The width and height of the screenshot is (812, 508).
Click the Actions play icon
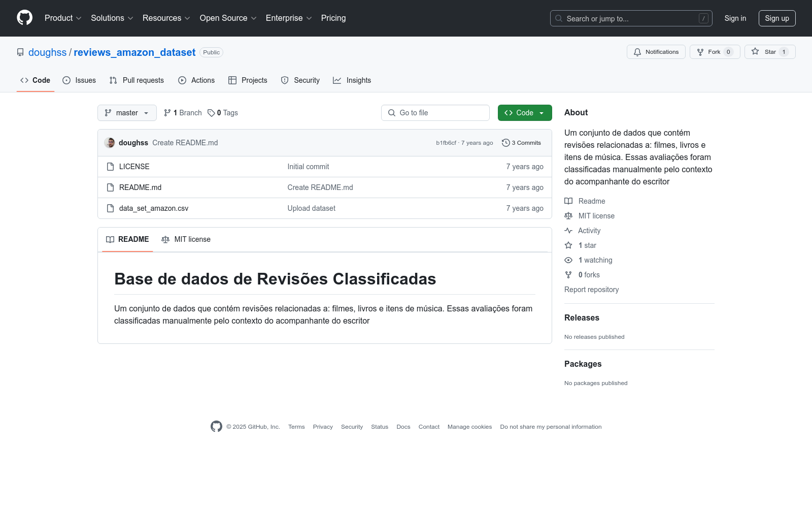182,80
